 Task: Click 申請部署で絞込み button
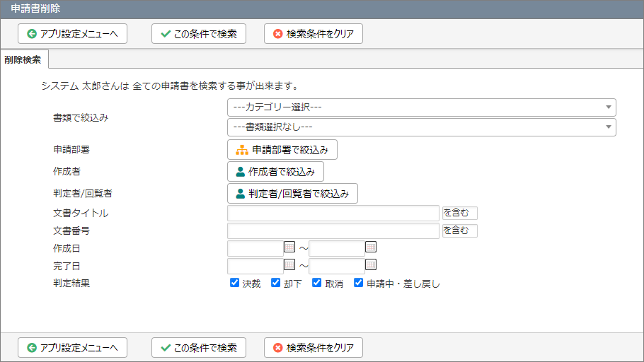tap(282, 150)
